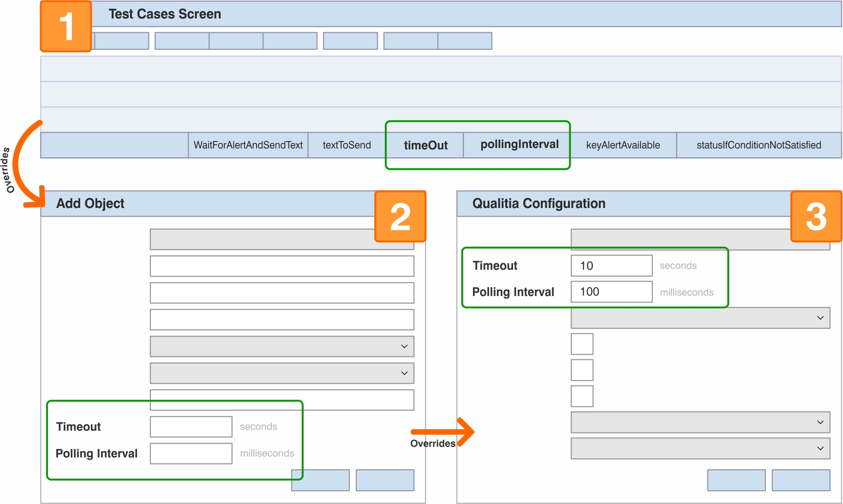
Task: Click the right-pointing Overrides arrow
Action: 443,432
